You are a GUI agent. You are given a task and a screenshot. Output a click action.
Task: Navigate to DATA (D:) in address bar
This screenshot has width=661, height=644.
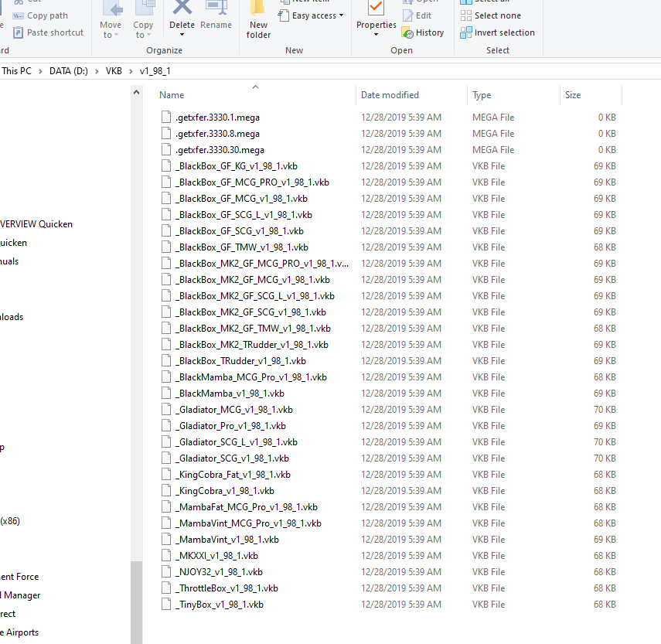[69, 71]
